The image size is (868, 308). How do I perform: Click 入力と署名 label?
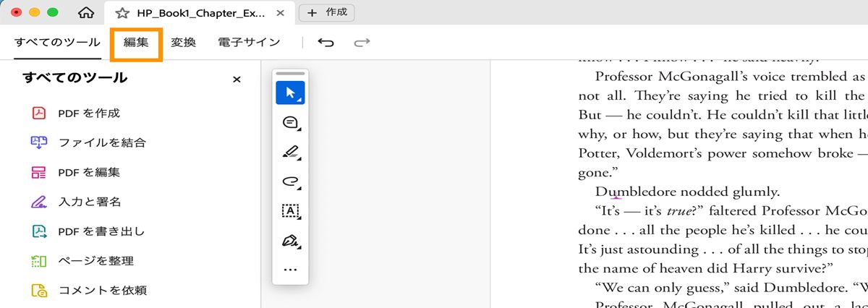click(90, 202)
